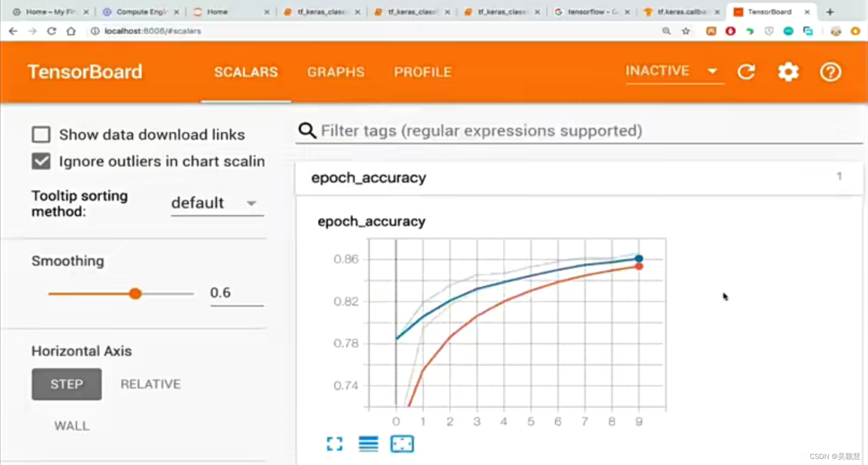Viewport: 868px width, 465px height.
Task: Click the green arrow extension icon
Action: [x=750, y=31]
